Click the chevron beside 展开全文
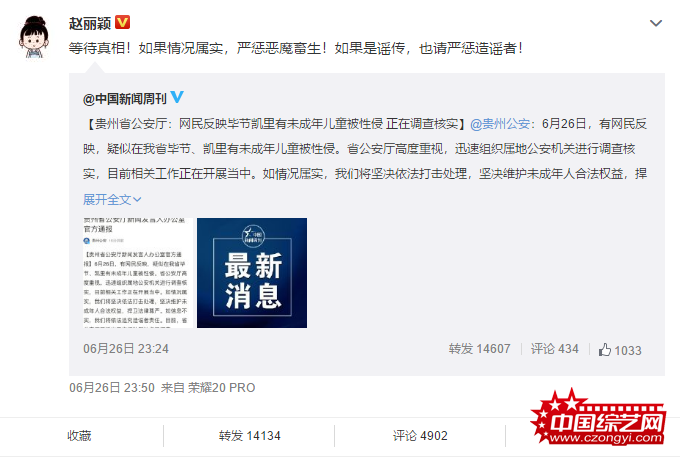The width and height of the screenshot is (680, 457). coord(137,200)
